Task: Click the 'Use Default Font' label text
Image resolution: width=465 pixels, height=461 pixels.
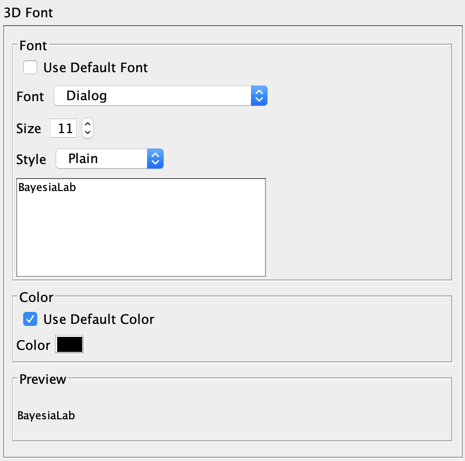Action: (95, 68)
